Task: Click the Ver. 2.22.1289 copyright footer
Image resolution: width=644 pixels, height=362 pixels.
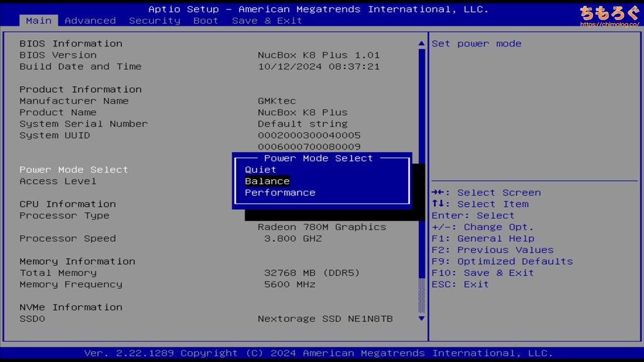Action: (318, 353)
